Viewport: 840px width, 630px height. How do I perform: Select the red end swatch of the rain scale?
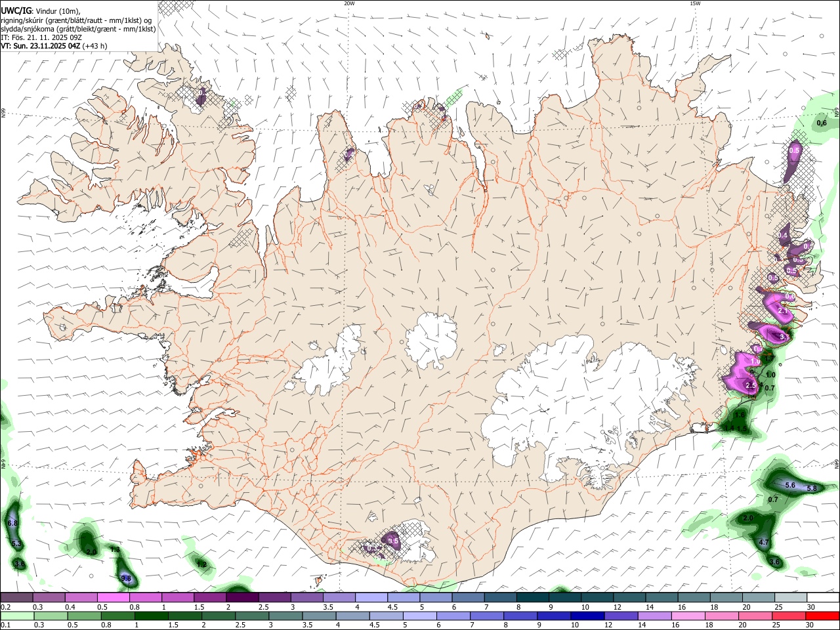tap(822, 616)
